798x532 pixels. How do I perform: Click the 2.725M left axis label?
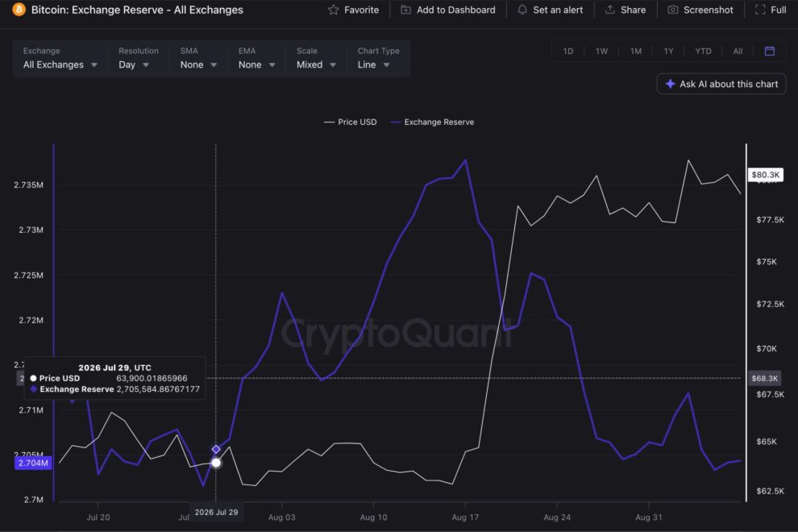pyautogui.click(x=28, y=276)
